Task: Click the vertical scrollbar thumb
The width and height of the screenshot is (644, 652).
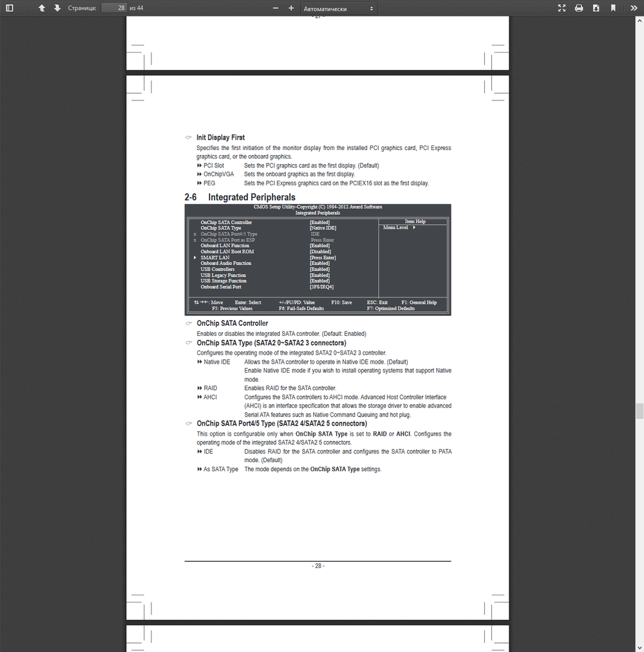Action: click(639, 411)
